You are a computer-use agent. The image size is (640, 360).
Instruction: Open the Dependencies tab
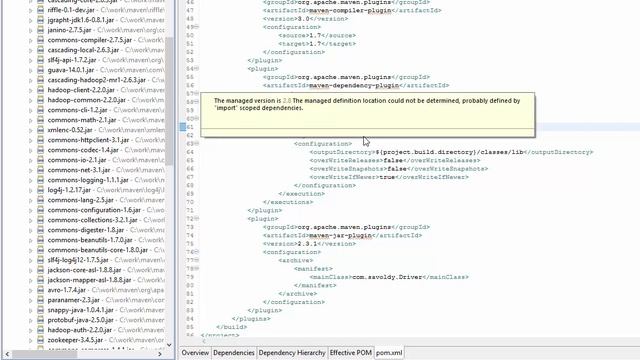click(x=233, y=353)
